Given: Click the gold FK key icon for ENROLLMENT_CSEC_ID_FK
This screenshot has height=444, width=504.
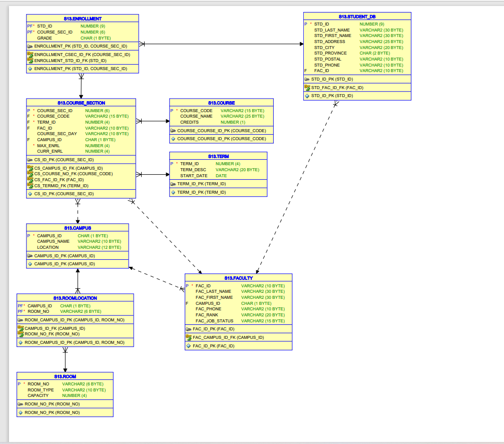Looking at the screenshot, I should [30, 55].
